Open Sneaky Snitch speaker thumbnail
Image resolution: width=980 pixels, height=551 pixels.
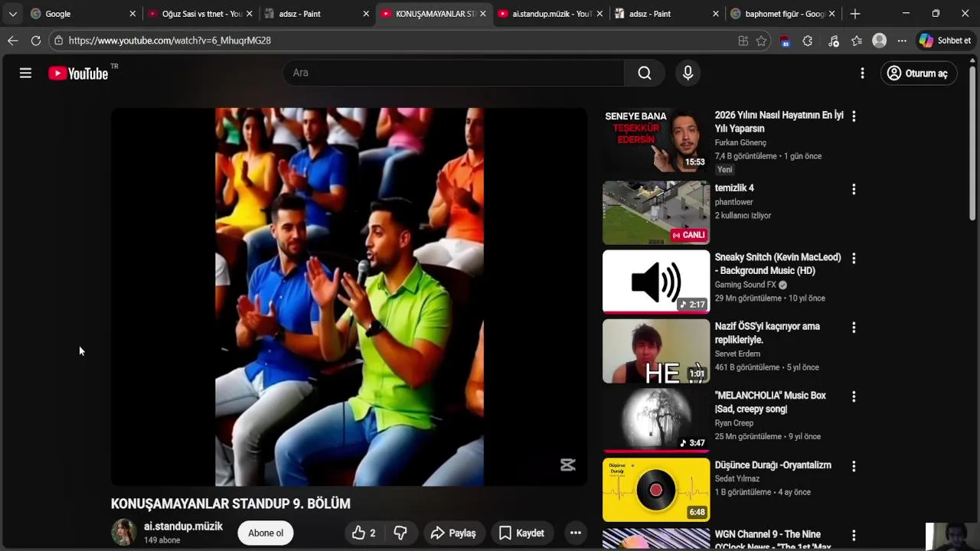pos(656,282)
